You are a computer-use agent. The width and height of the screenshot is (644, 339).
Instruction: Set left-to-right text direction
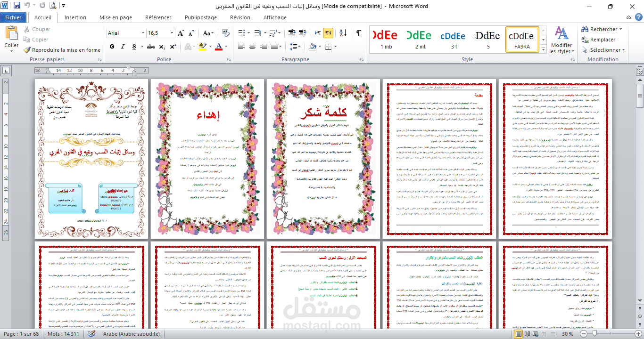coord(318,33)
